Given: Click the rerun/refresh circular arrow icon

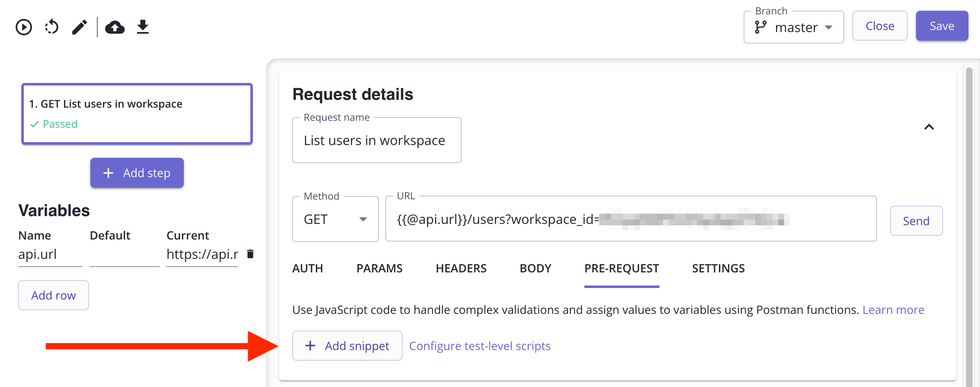Looking at the screenshot, I should coord(52,28).
